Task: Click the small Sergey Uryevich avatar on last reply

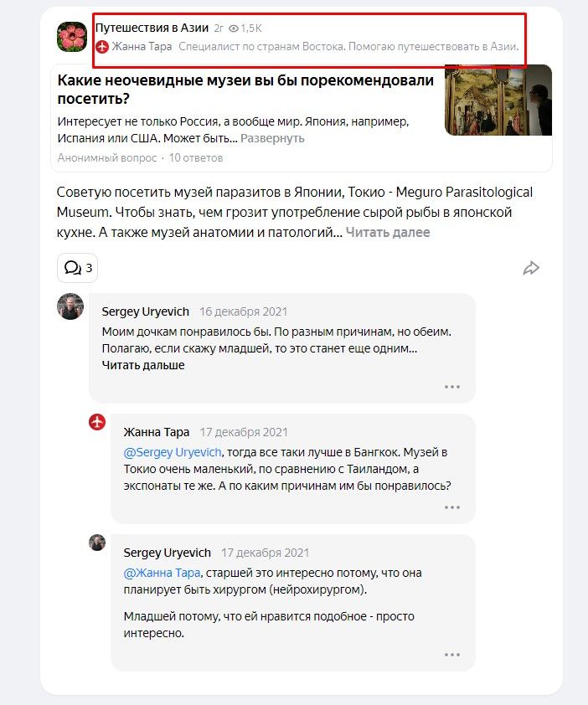Action: [x=97, y=543]
